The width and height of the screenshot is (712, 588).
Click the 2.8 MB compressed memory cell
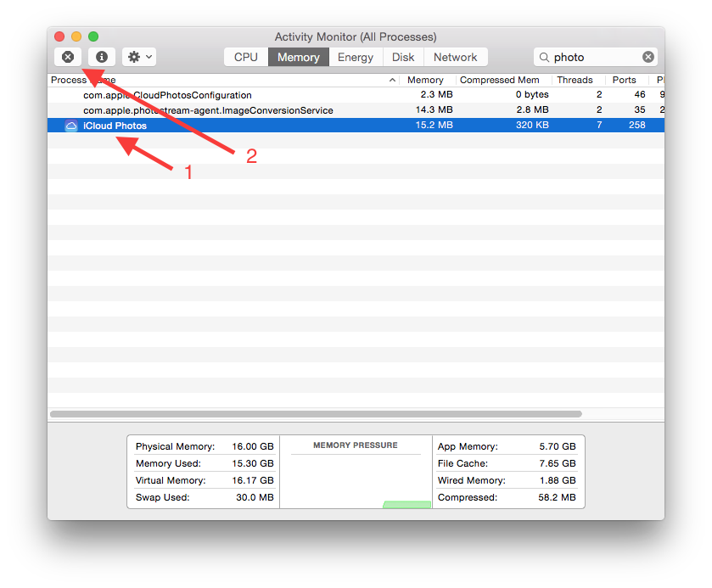point(532,110)
